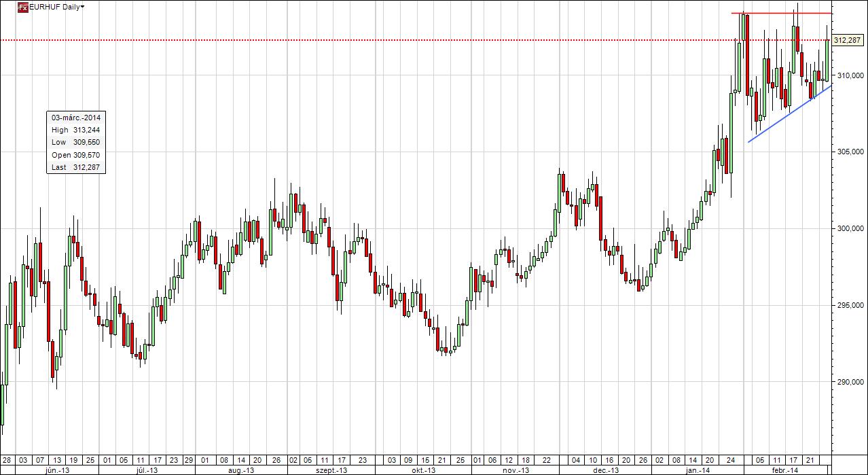Click the dec.-13 month label
This screenshot has width=868, height=475.
(606, 470)
